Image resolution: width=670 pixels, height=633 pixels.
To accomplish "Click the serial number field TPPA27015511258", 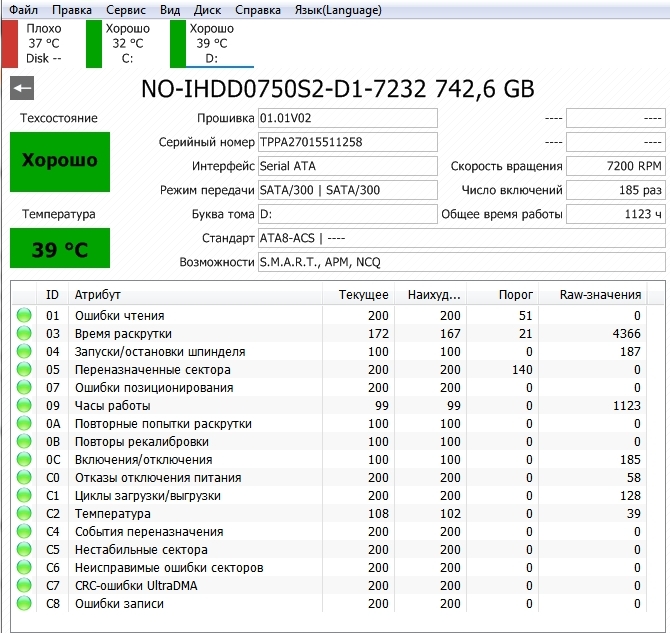I will (347, 142).
